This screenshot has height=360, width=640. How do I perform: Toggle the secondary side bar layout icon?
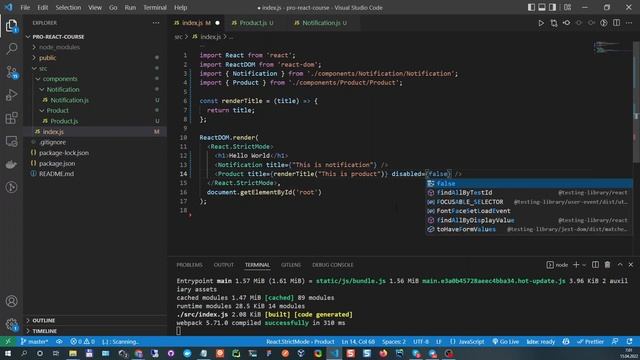tap(552, 7)
